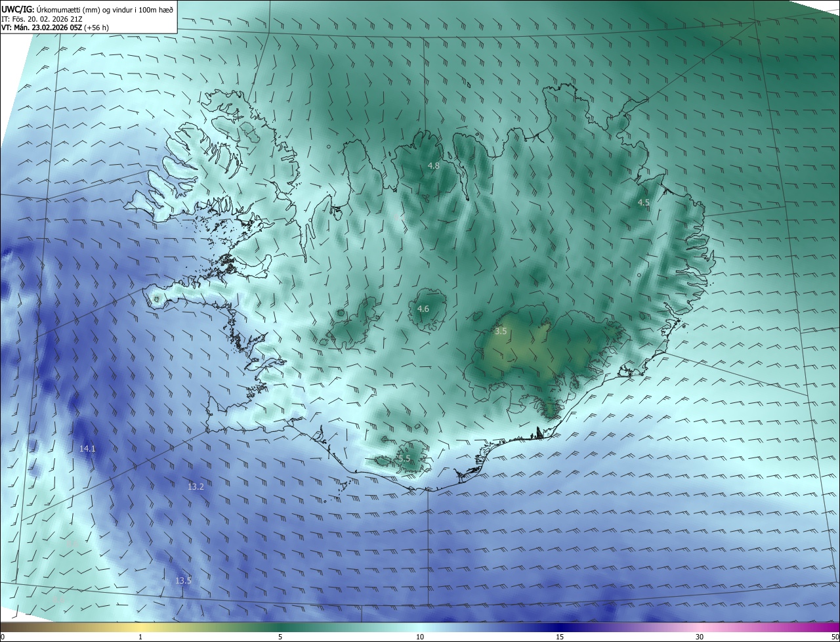
Task: Click the 5 tick on the color scale
Action: click(280, 637)
